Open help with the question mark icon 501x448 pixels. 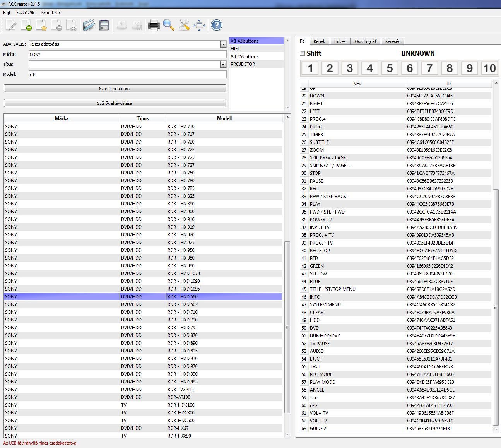pyautogui.click(x=217, y=26)
